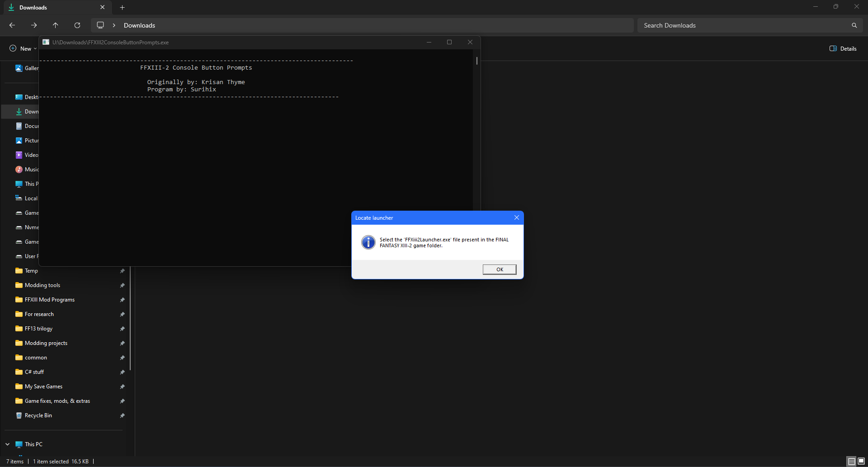
Task: Go back in File Explorer
Action: pyautogui.click(x=12, y=25)
